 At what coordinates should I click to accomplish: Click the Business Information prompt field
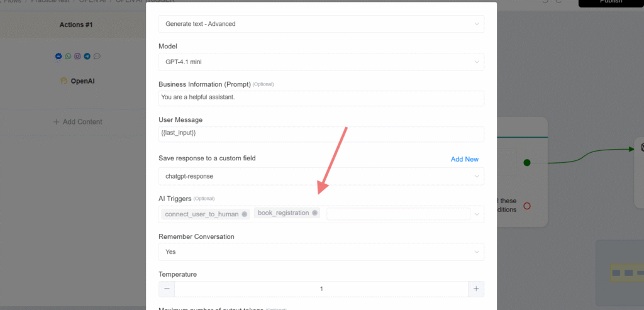click(321, 99)
